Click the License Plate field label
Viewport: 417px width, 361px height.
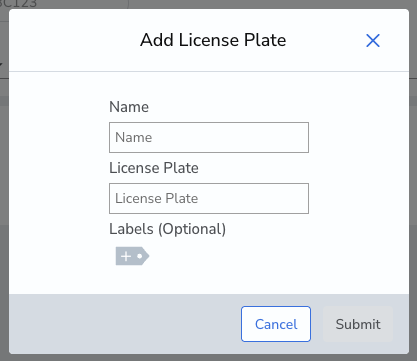(154, 168)
